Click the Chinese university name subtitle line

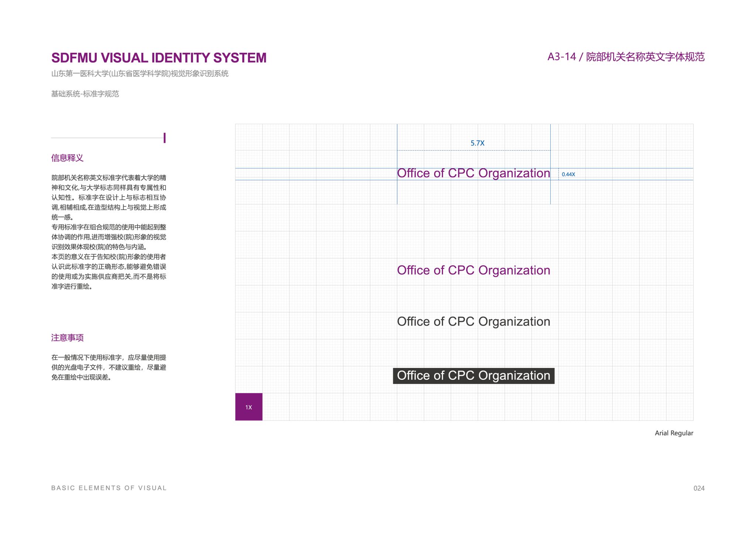pyautogui.click(x=140, y=74)
